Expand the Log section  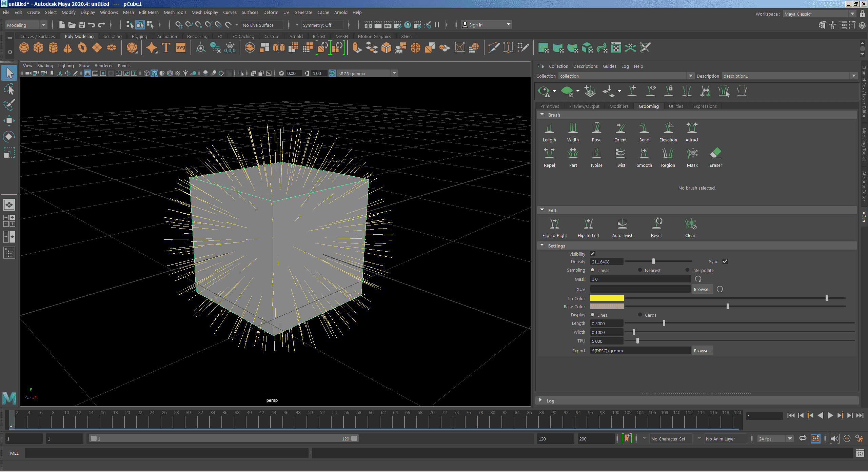(540, 400)
